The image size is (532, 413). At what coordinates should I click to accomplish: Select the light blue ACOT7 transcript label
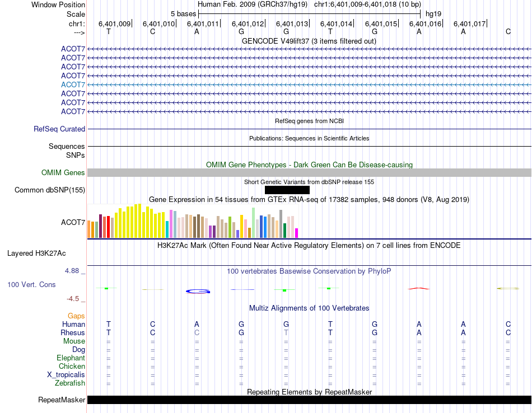coord(73,85)
